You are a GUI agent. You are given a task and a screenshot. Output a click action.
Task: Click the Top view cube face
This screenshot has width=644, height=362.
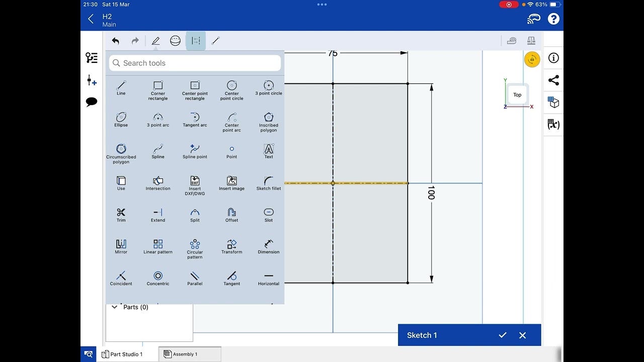(x=517, y=95)
